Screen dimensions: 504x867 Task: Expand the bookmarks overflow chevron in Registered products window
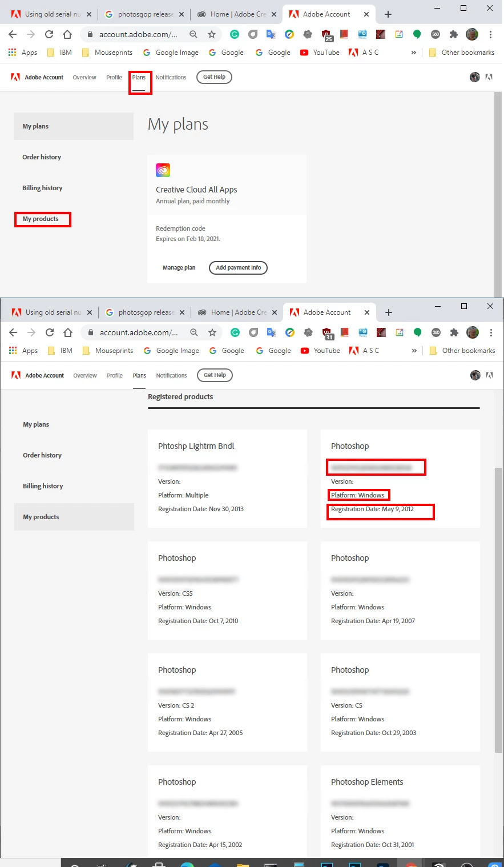point(414,351)
